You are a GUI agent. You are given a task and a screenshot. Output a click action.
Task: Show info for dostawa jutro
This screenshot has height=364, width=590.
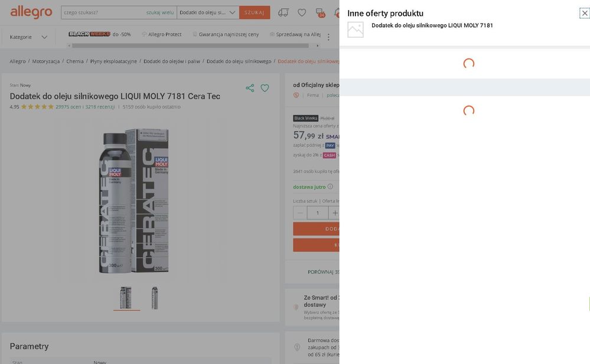coord(330,186)
